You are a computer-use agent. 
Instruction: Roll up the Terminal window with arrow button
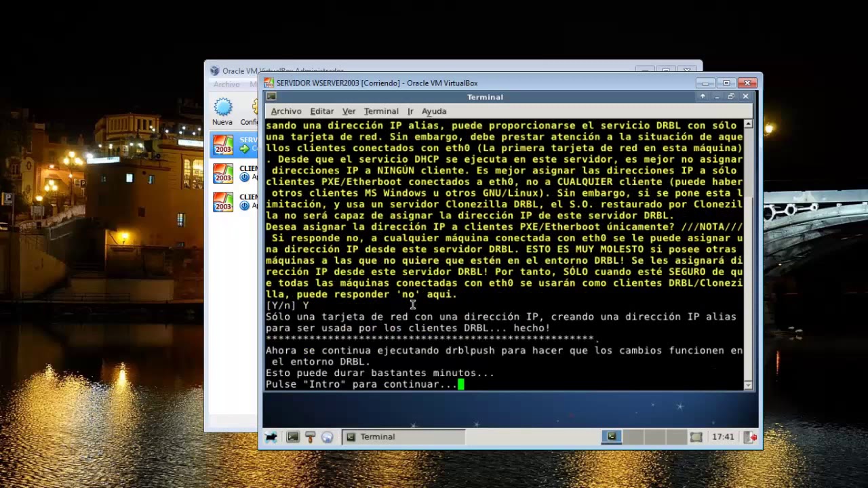pyautogui.click(x=703, y=97)
